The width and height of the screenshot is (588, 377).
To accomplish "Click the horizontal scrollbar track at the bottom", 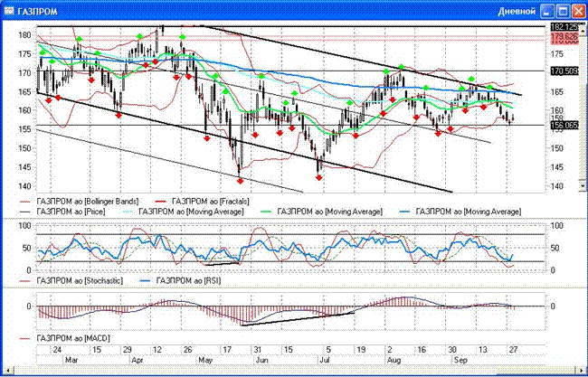I will (x=296, y=371).
